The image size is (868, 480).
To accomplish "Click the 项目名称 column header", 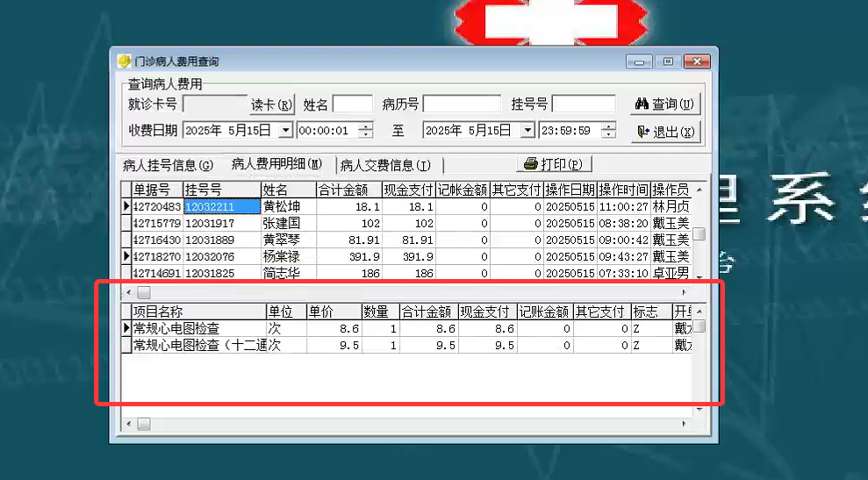I will (x=198, y=312).
